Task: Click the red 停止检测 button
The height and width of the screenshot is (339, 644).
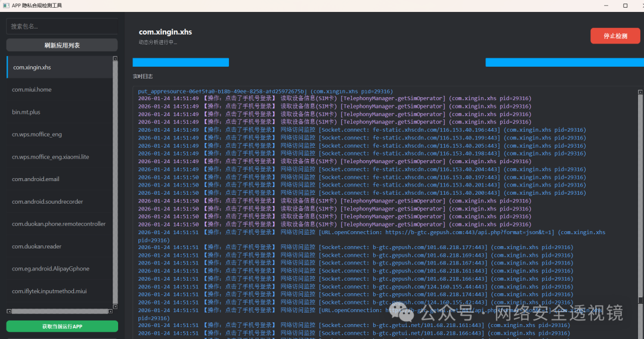Action: pos(615,36)
